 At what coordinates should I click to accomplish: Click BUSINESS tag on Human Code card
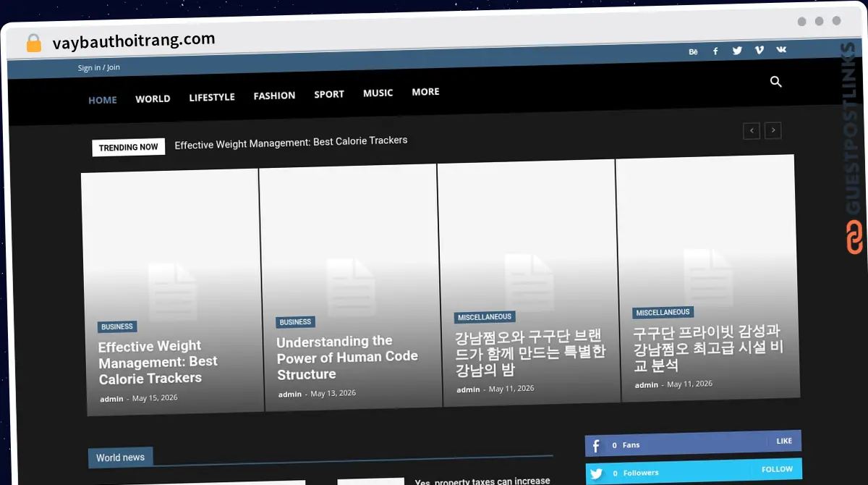[x=295, y=322]
